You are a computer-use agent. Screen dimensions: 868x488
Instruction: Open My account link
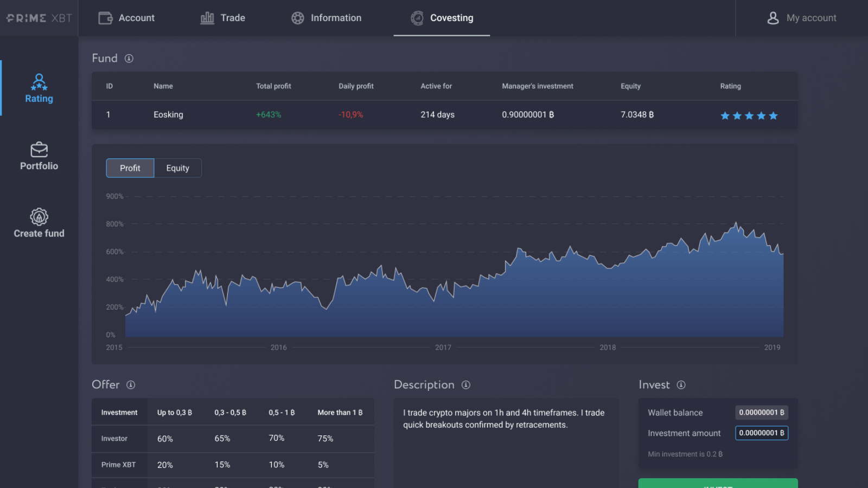[801, 18]
